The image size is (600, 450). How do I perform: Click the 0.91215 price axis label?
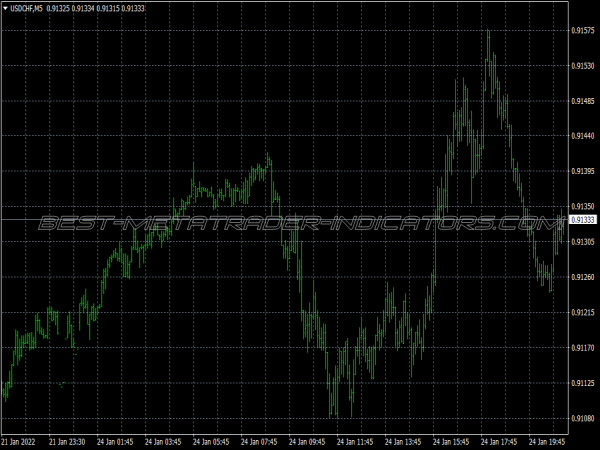(x=582, y=313)
